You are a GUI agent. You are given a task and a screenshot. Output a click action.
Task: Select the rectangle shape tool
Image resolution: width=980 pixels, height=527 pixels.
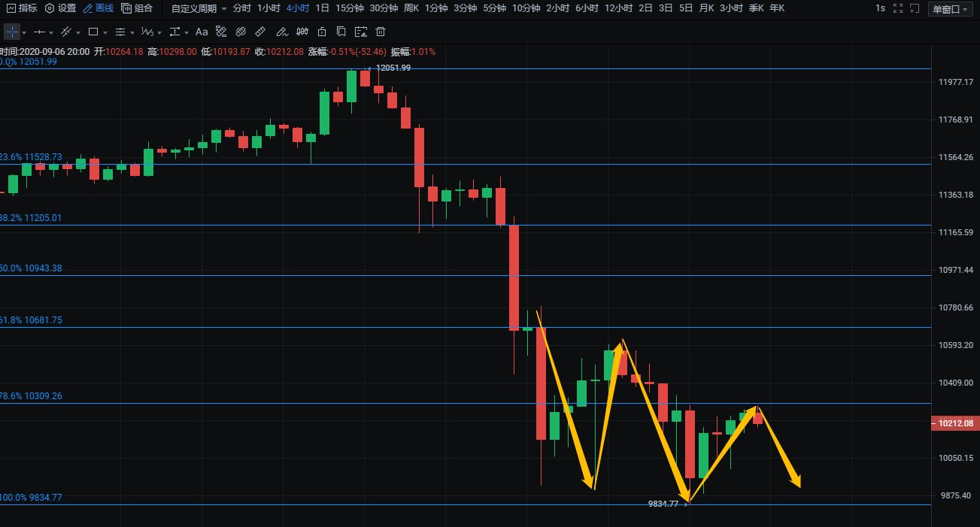tap(93, 32)
